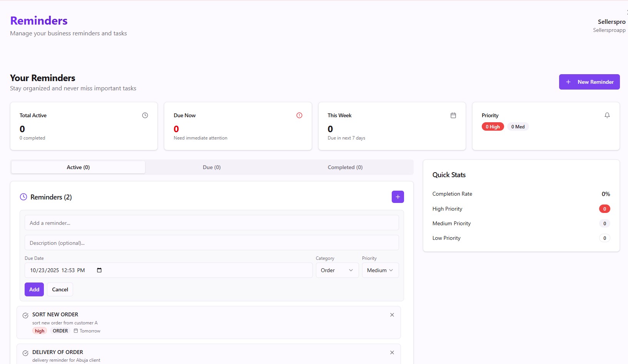Viewport: 628px width, 364px height.
Task: Click the bell icon in Priority card
Action: point(607,115)
